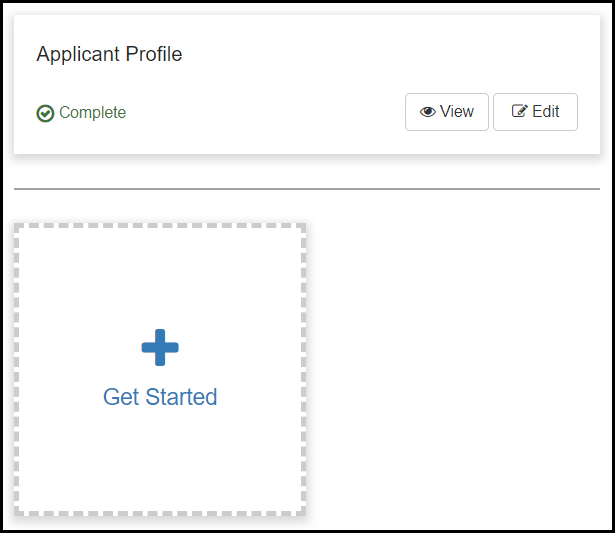Click the word "Started" in the link
Viewport: 615px width, 533px height.
tap(181, 397)
